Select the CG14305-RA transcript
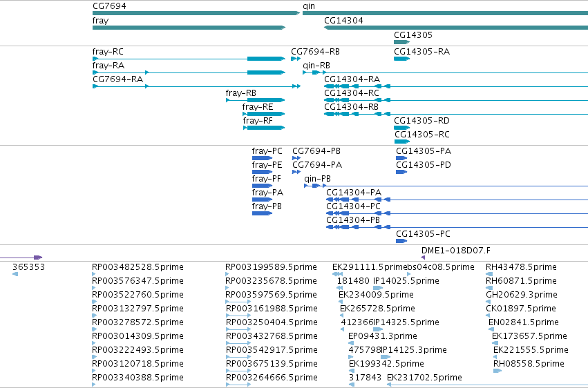588x388 pixels. [x=422, y=52]
